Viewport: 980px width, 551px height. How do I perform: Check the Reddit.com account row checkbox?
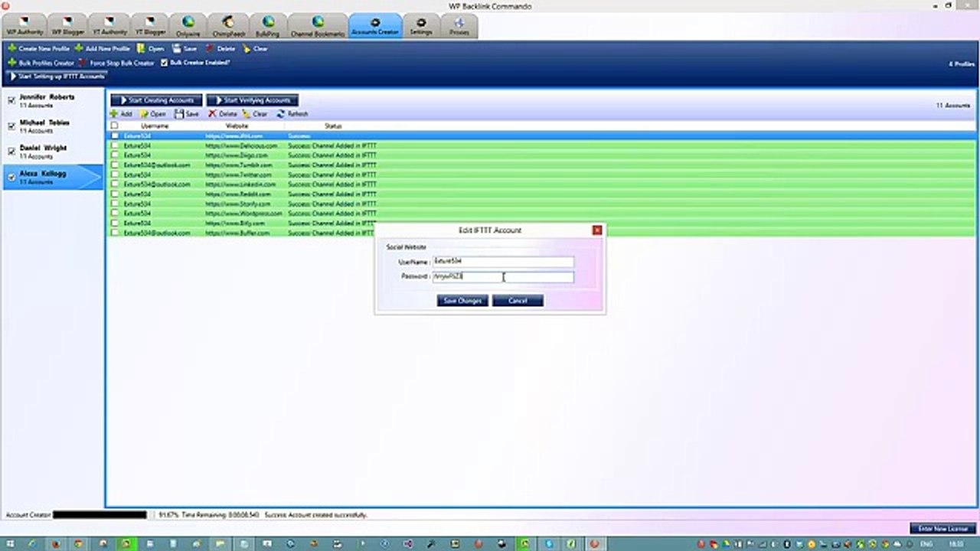115,194
